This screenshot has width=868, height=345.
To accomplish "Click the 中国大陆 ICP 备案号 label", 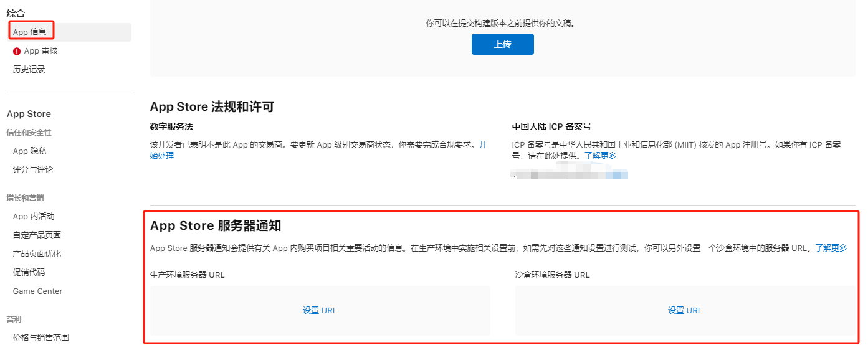I will tap(551, 126).
